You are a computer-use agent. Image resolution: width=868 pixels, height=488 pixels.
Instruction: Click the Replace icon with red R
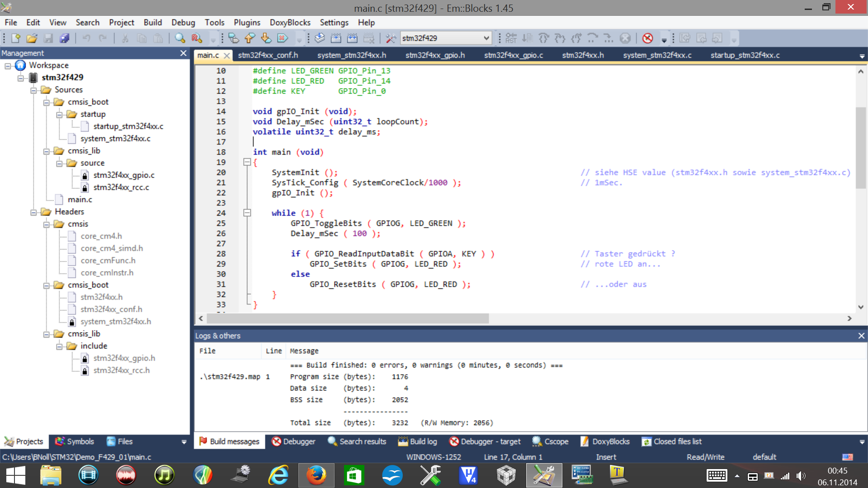point(196,38)
